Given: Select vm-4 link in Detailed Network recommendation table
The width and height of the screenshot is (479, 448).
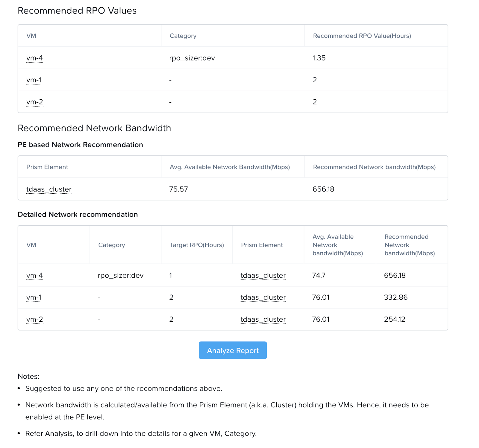Looking at the screenshot, I should click(x=34, y=275).
